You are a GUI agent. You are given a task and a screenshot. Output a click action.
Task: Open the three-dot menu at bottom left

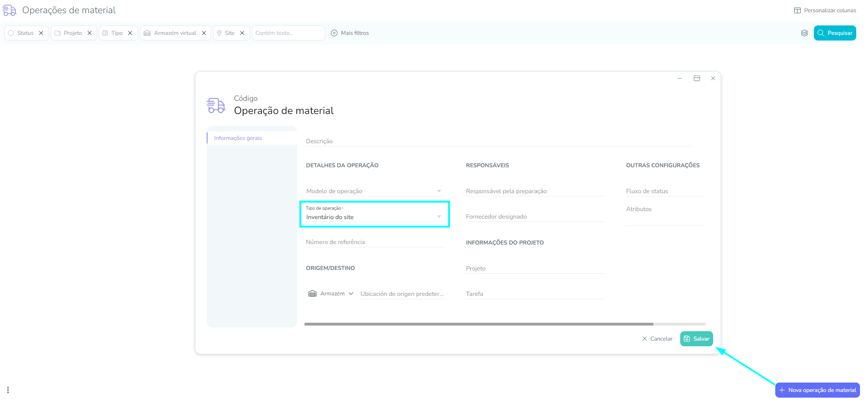tap(8, 390)
